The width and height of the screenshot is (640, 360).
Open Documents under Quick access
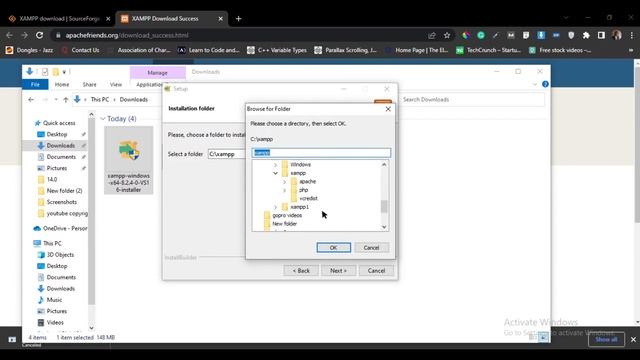tap(61, 157)
